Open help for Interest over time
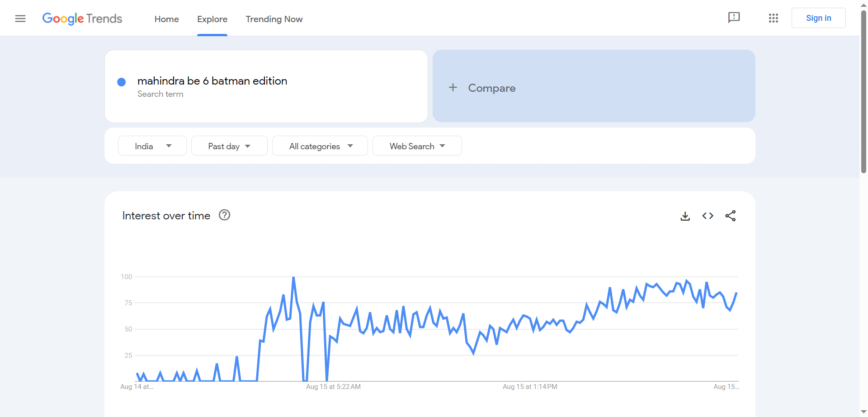The height and width of the screenshot is (417, 868). coord(225,215)
